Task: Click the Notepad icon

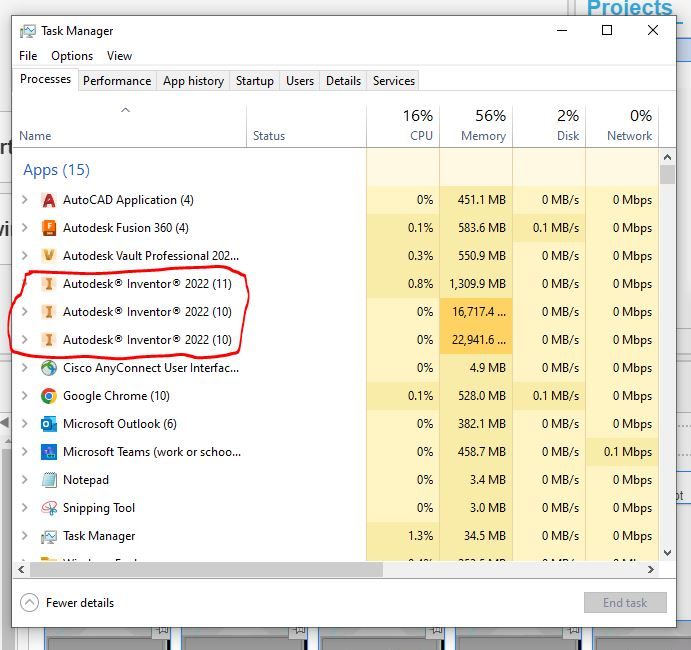Action: tap(49, 480)
